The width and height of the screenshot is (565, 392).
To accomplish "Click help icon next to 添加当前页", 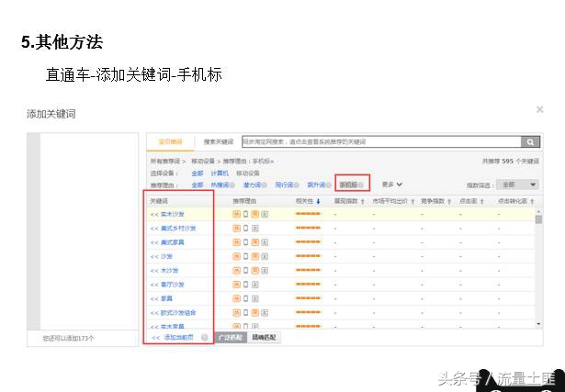I will [x=204, y=338].
